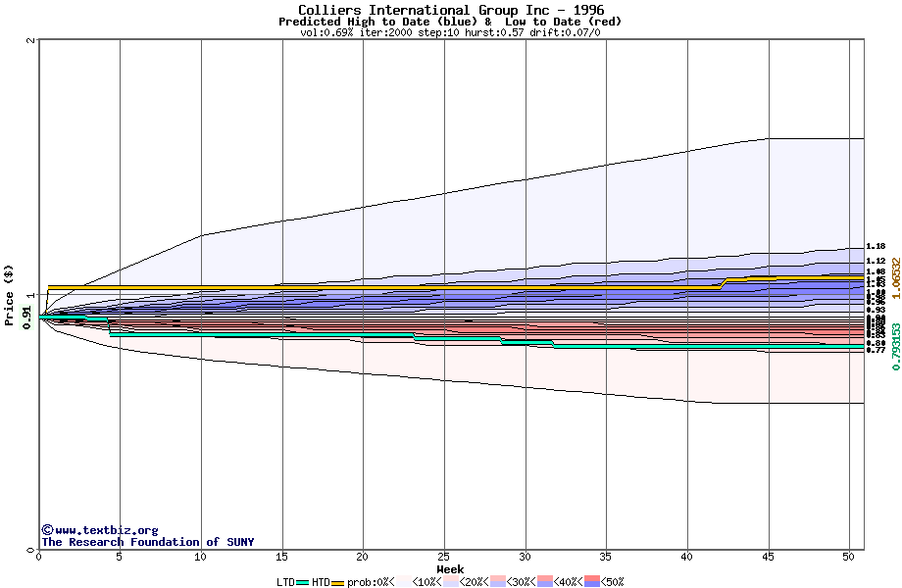Click the chart title 'Colliers International Group Inc - 1996'
Screen dimensions: 902x588
pyautogui.click(x=451, y=10)
